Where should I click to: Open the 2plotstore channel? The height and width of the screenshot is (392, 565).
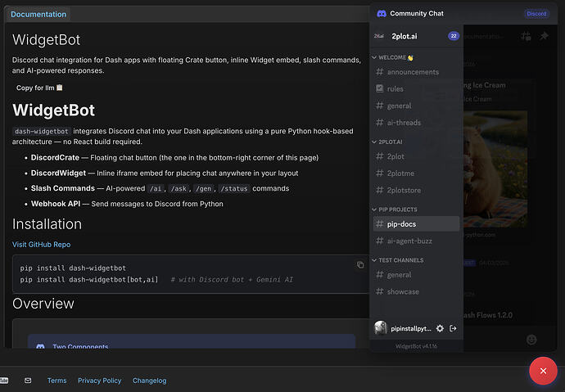416,191
